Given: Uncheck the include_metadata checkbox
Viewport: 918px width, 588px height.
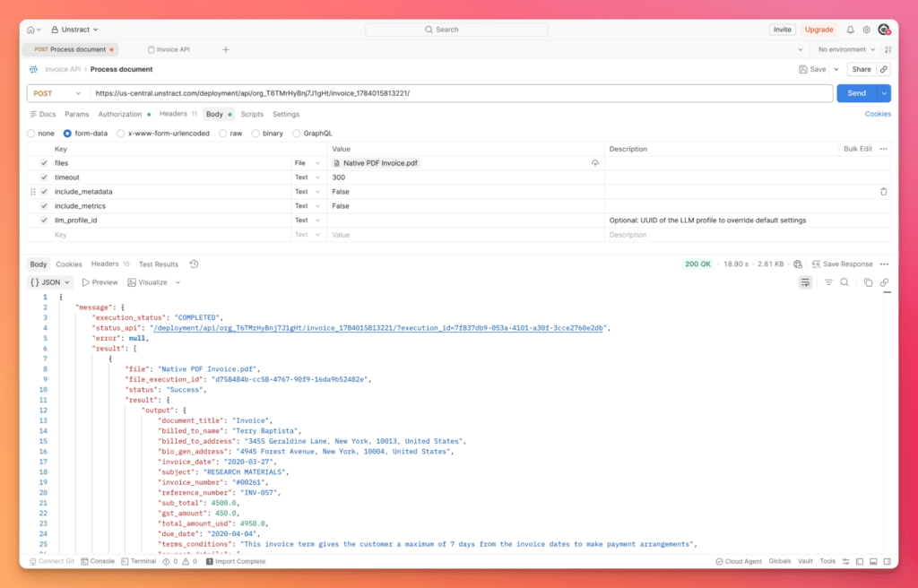Looking at the screenshot, I should [x=44, y=192].
